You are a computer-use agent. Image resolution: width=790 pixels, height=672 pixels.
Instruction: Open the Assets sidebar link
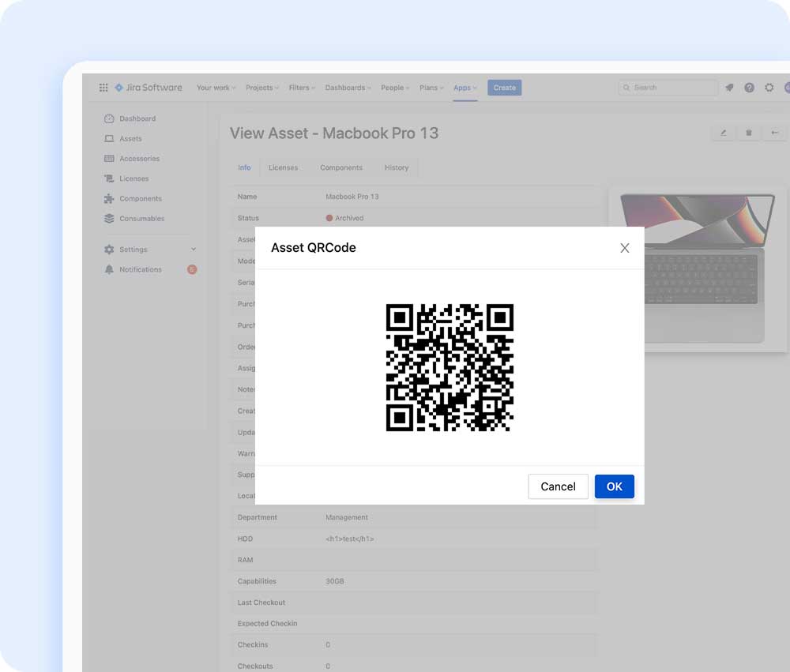(x=130, y=138)
